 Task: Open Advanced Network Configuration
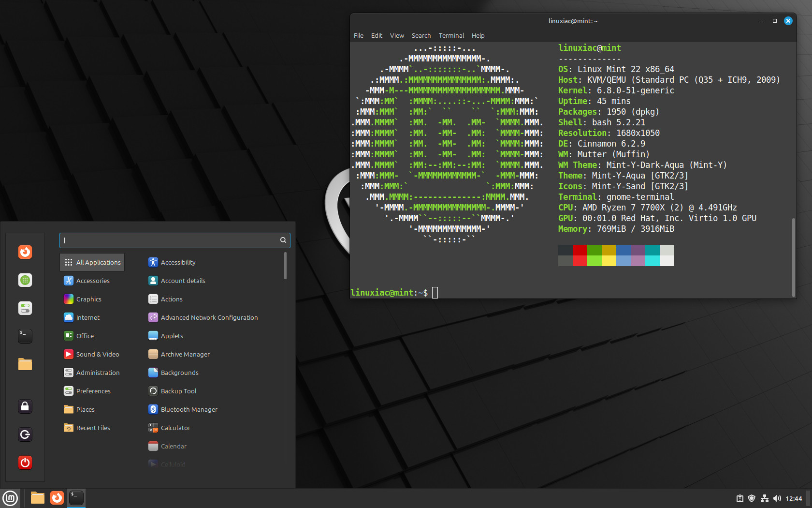[x=203, y=317]
